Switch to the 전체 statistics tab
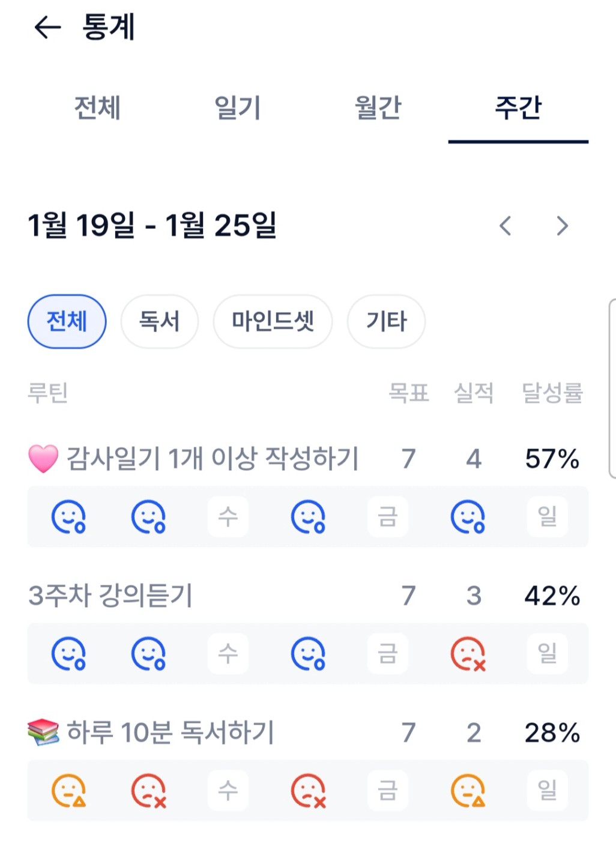This screenshot has width=616, height=861. click(97, 108)
